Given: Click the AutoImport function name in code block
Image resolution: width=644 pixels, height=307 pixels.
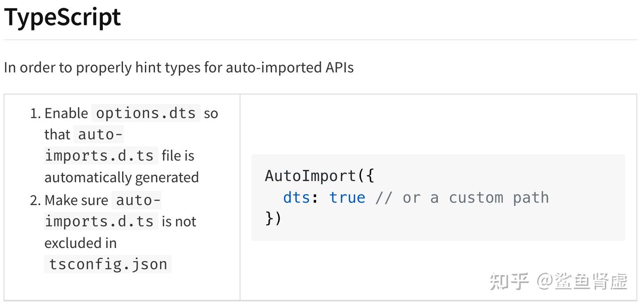Looking at the screenshot, I should (x=310, y=175).
